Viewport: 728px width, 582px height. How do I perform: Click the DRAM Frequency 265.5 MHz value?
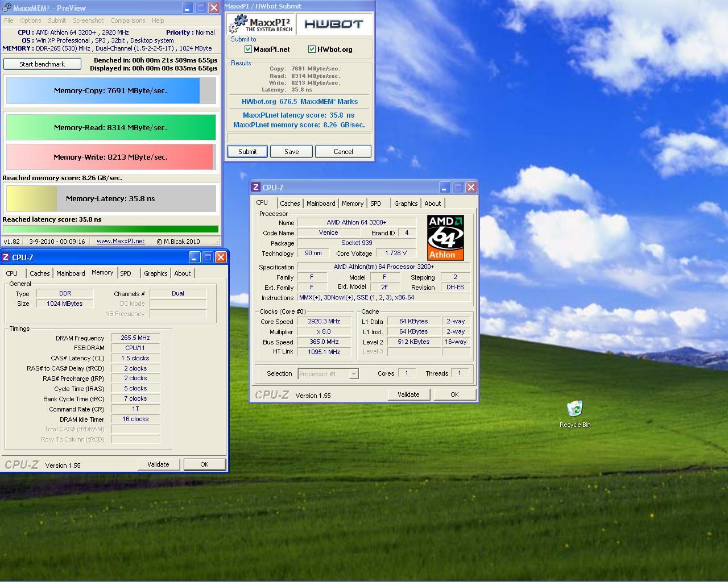point(135,338)
